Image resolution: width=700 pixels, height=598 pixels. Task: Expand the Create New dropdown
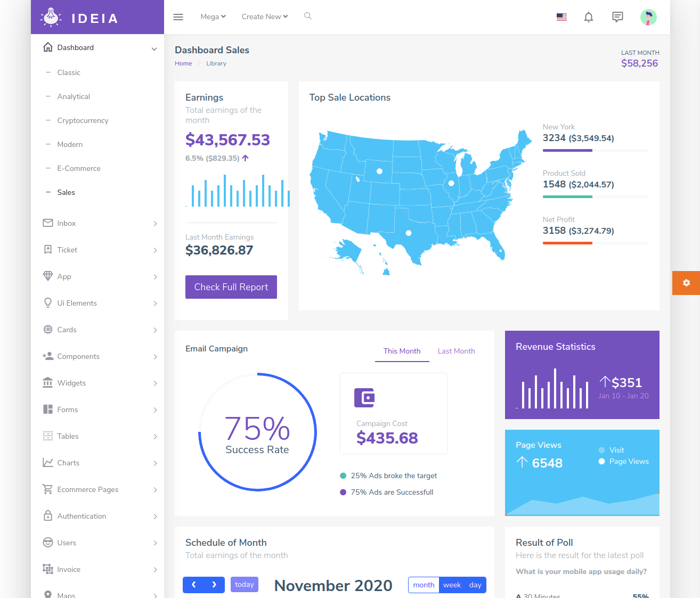pyautogui.click(x=264, y=17)
